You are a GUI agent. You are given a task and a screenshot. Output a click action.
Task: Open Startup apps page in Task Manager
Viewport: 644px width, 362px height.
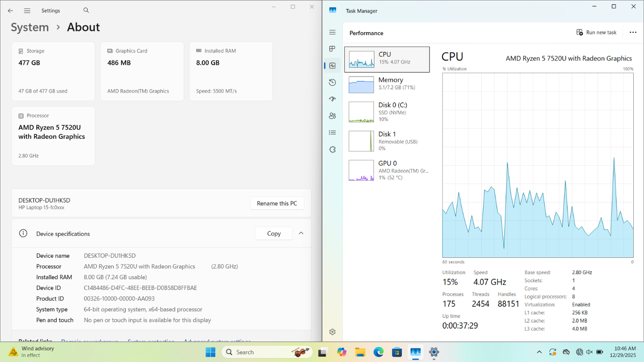(332, 99)
